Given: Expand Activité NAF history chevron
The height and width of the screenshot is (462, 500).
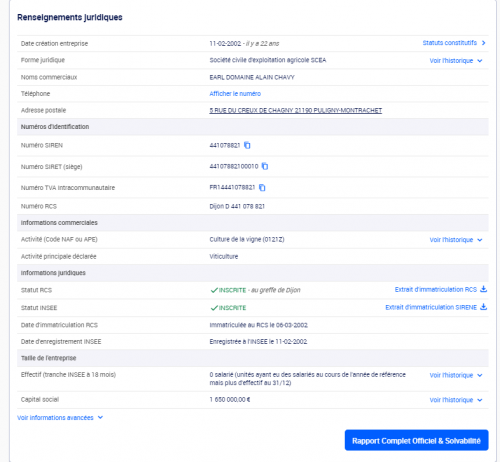Looking at the screenshot, I should coord(480,240).
